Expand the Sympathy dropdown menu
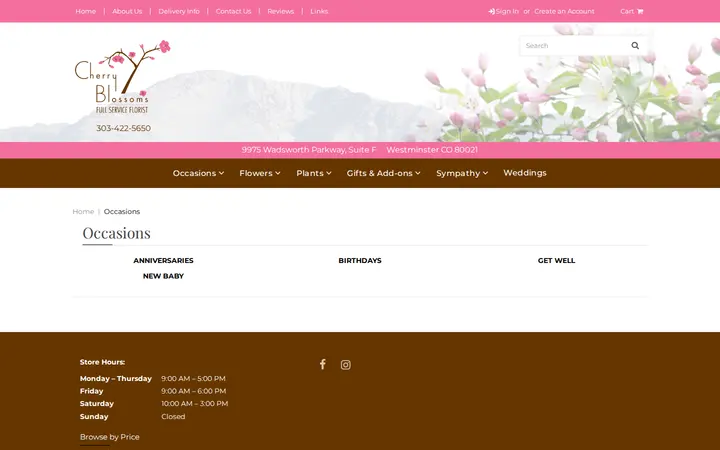 [x=462, y=173]
